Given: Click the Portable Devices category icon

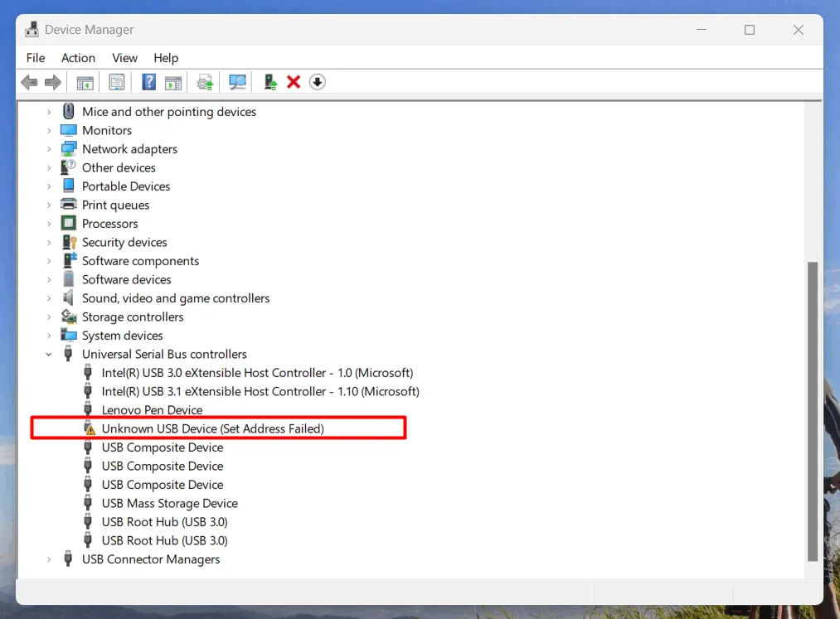Looking at the screenshot, I should 69,186.
